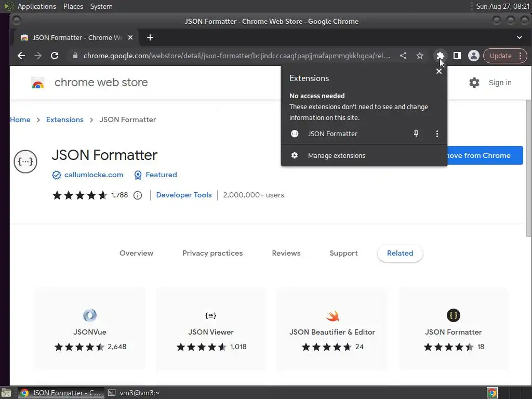Click the Chrome taskbar window button

pos(61,393)
